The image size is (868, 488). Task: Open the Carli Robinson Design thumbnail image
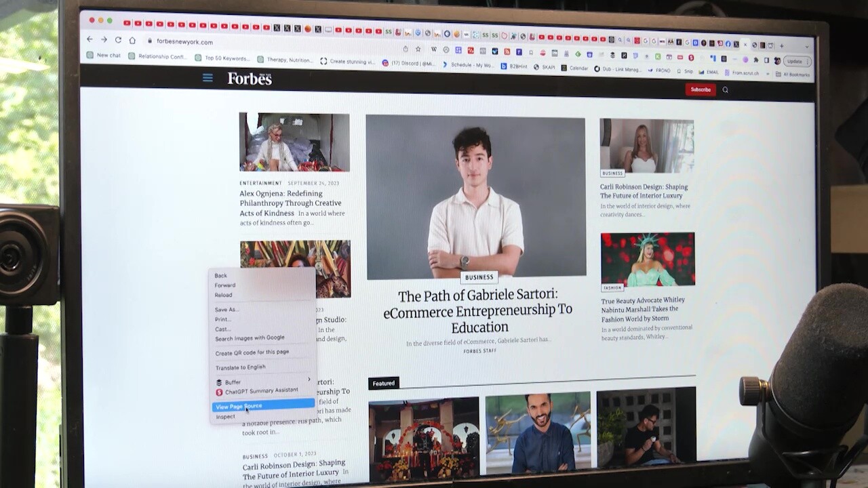tap(646, 146)
